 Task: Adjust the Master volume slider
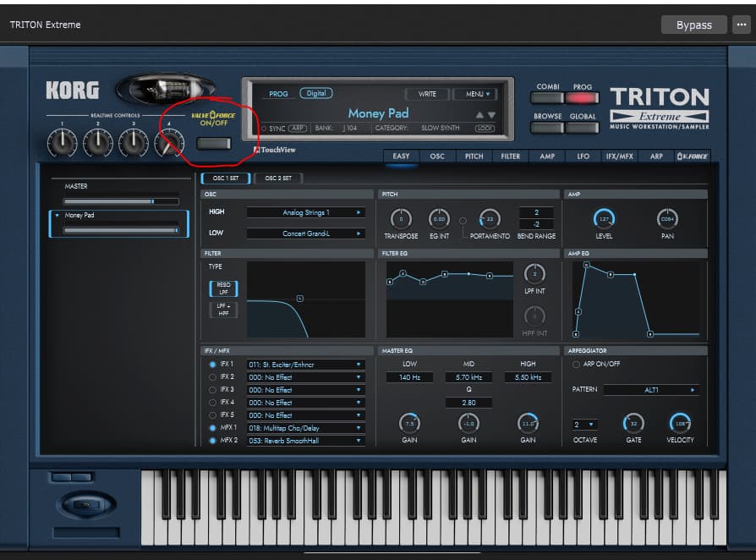coord(121,201)
